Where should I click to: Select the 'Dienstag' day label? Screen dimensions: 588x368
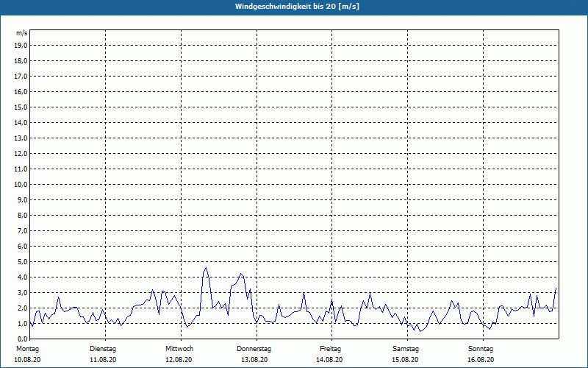103,348
